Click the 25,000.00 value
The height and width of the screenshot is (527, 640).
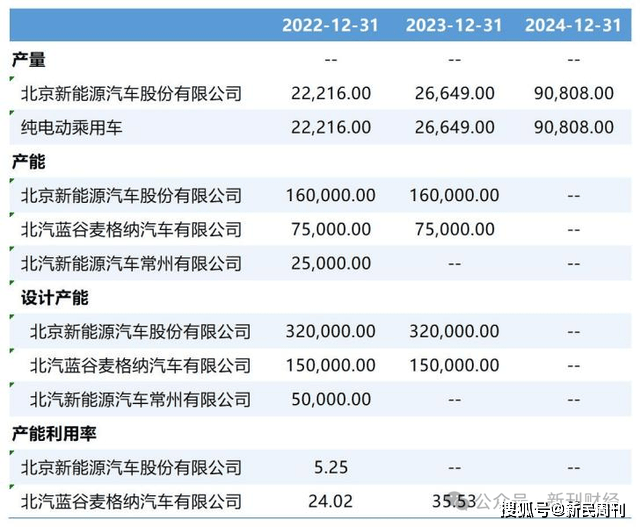point(331,263)
